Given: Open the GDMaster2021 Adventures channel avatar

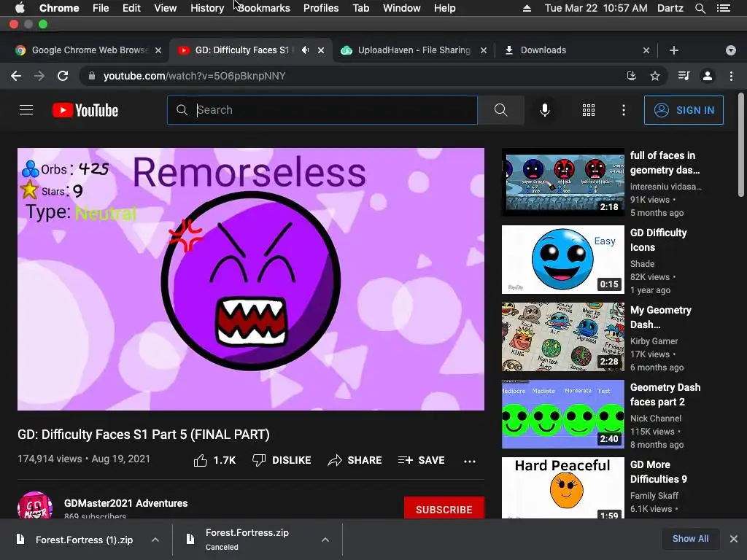Looking at the screenshot, I should (35, 505).
